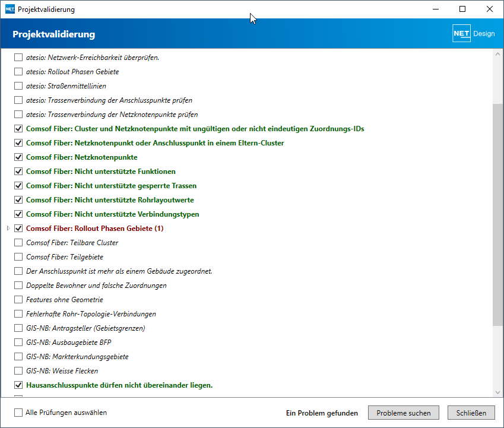Check GIS-NB: Ausbaugebiete BFP
Screen dimensions: 504x428
(18, 342)
